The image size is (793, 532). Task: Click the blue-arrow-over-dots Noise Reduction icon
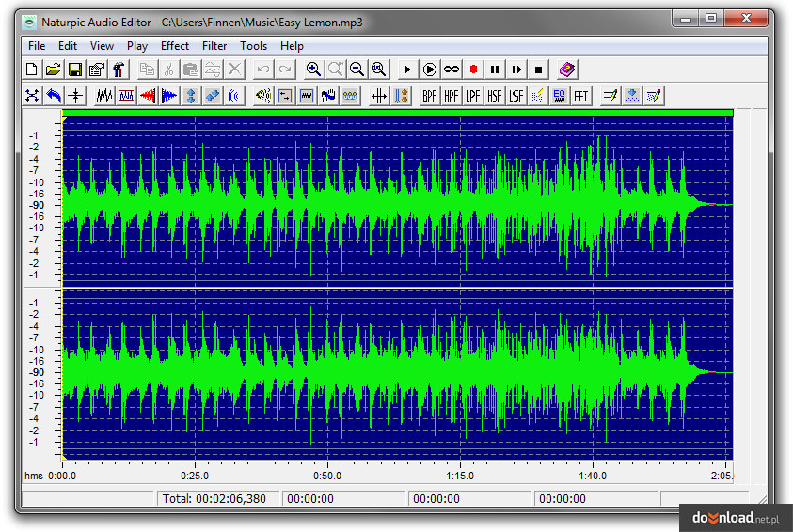coord(631,96)
